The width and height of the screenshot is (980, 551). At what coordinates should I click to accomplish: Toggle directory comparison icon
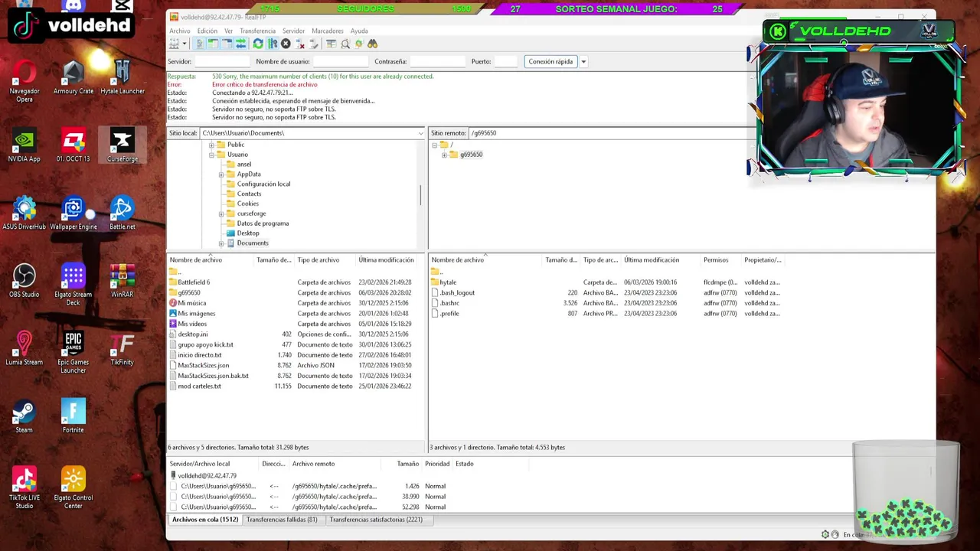point(345,44)
